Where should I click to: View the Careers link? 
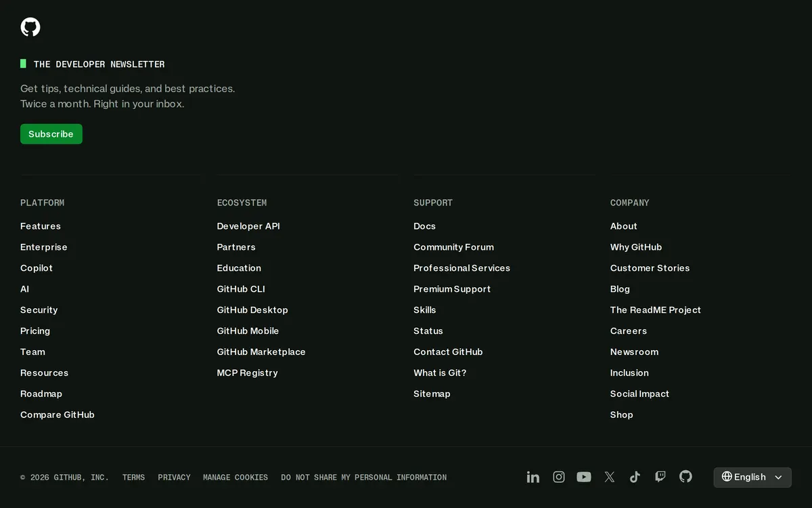(x=629, y=331)
